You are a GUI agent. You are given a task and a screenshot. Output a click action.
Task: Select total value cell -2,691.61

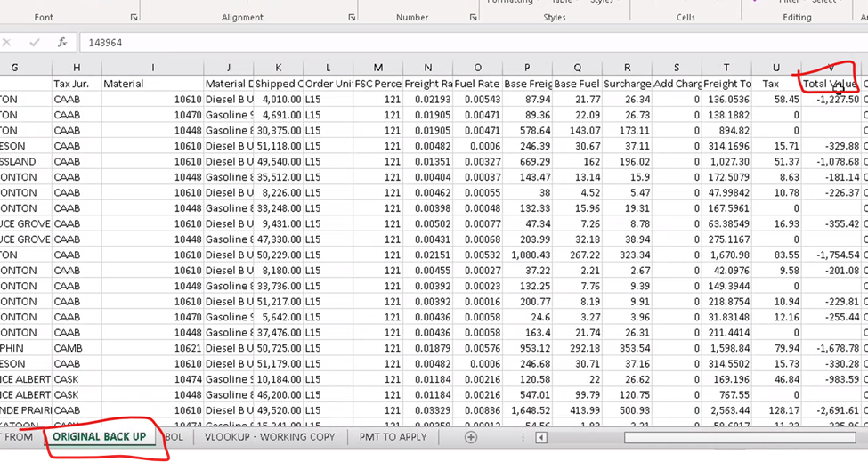point(831,410)
